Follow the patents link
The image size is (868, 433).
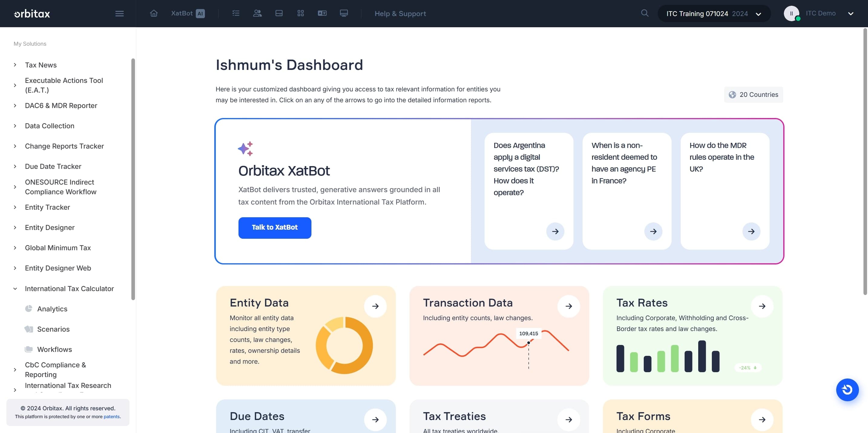pyautogui.click(x=112, y=416)
